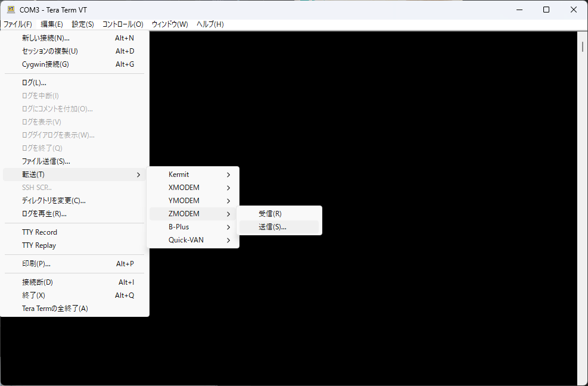Image resolution: width=588 pixels, height=386 pixels.
Task: Select ディレクトリを変更(C)... entry
Action: (74, 201)
